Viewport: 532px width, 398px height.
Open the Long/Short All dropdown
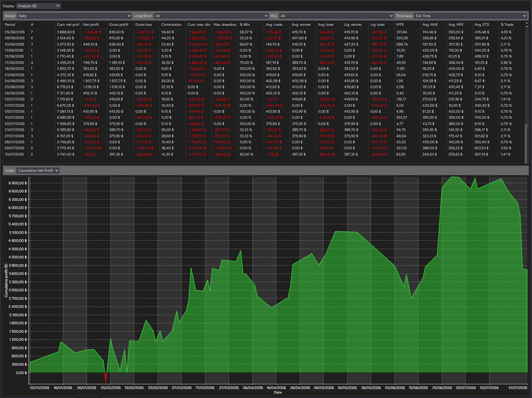coord(211,16)
